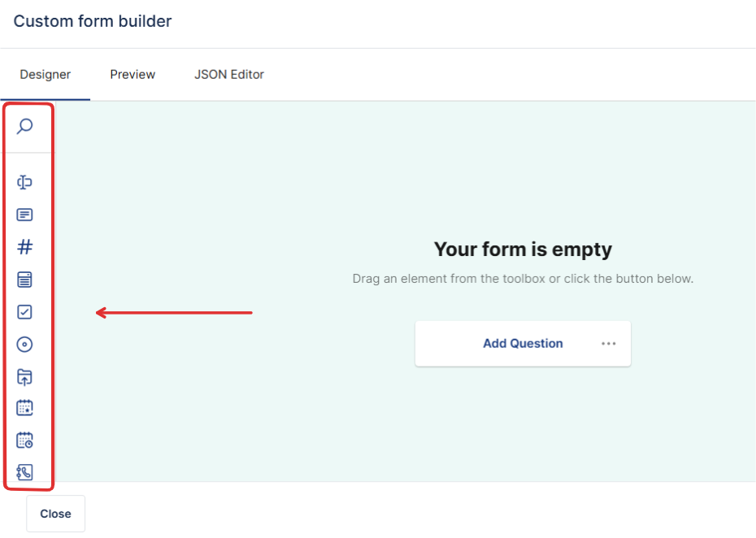Viewport: 756px width, 538px height.
Task: Open question type menu via three dots
Action: coord(609,344)
